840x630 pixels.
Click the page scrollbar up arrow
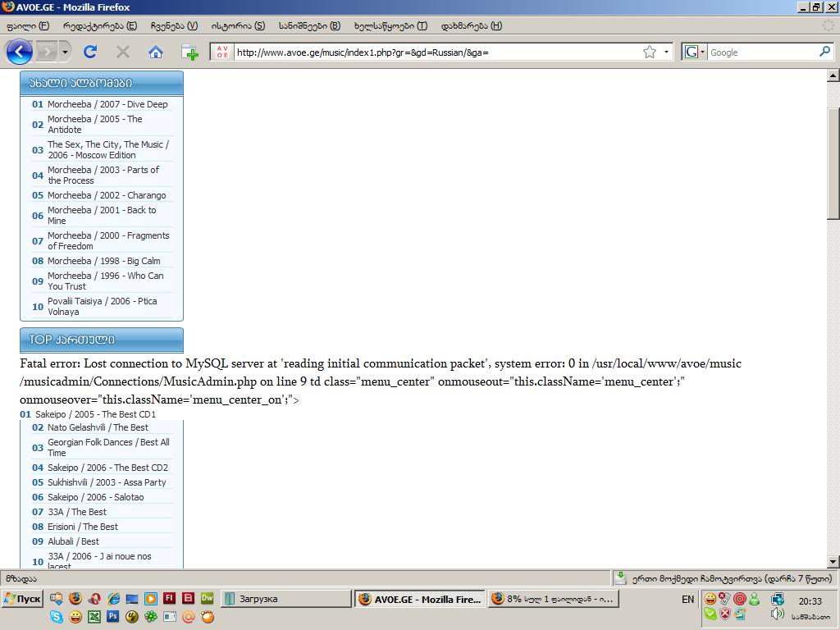point(833,75)
